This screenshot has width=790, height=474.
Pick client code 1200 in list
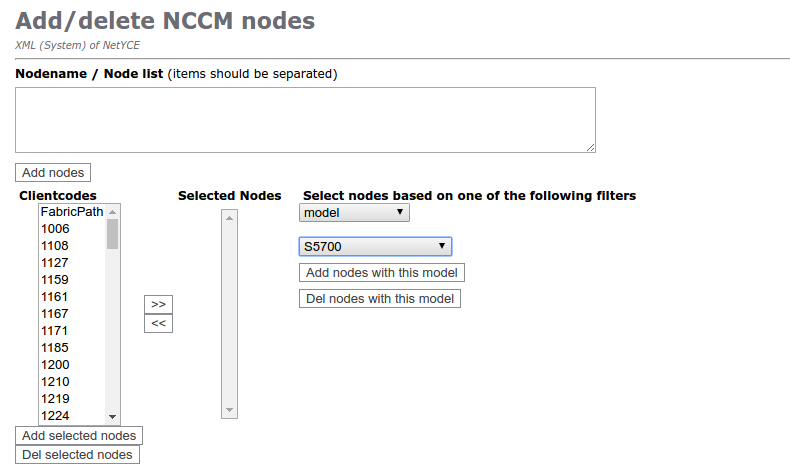point(55,365)
